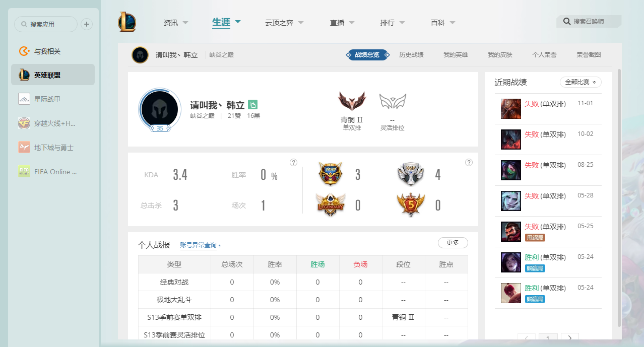The height and width of the screenshot is (347, 644).
Task: Click the MVP badge icon
Action: click(x=331, y=174)
